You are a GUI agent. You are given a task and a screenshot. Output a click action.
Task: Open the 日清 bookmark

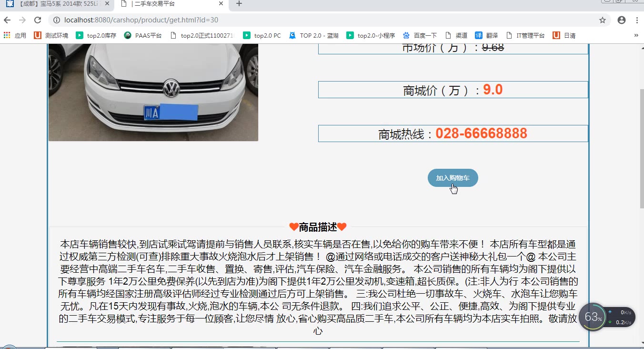click(x=564, y=35)
